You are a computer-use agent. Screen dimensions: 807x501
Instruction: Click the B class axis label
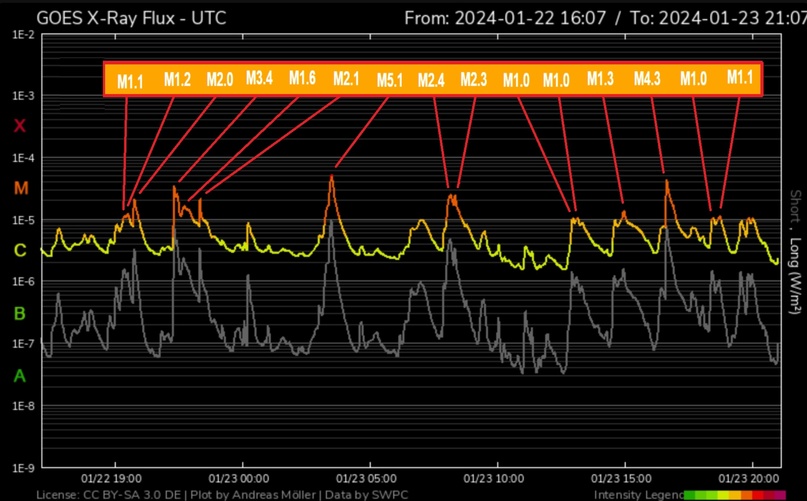coord(18,313)
